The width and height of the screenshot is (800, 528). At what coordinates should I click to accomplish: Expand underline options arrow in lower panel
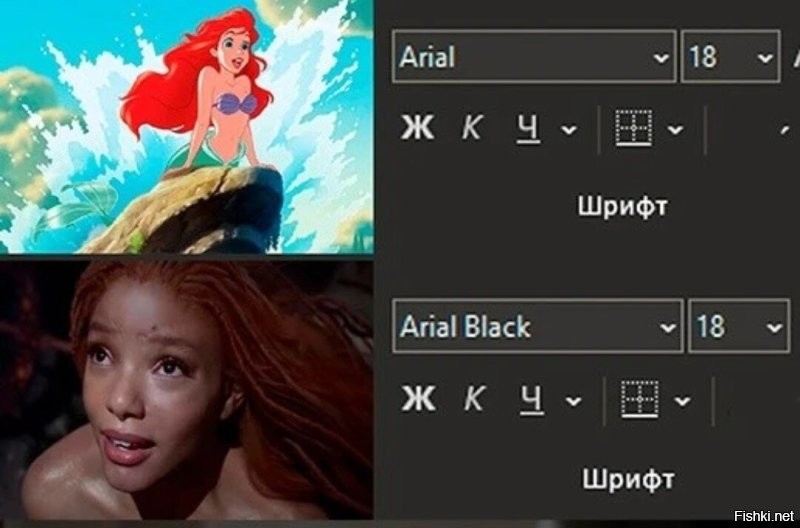pos(573,401)
